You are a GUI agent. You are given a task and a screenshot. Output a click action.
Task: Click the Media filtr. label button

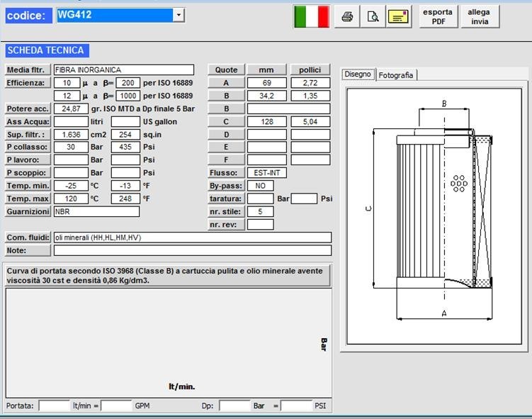(28, 70)
